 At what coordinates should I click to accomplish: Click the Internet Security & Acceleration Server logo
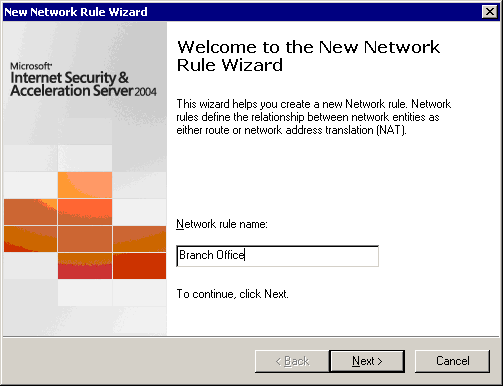[x=83, y=80]
